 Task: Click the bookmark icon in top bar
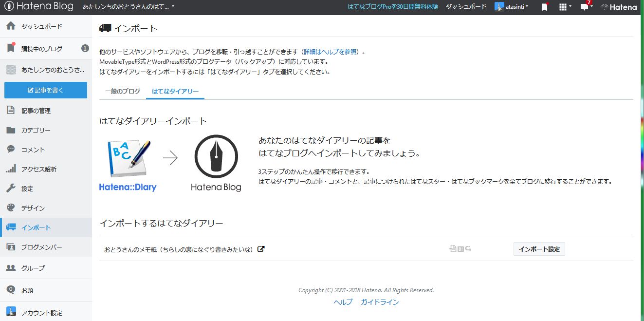[x=545, y=7]
